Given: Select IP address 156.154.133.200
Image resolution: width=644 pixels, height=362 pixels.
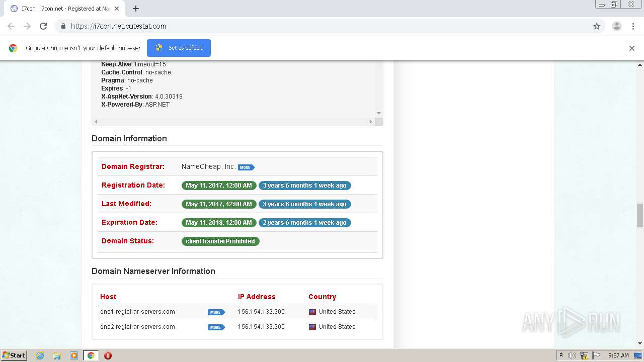Looking at the screenshot, I should pyautogui.click(x=261, y=327).
